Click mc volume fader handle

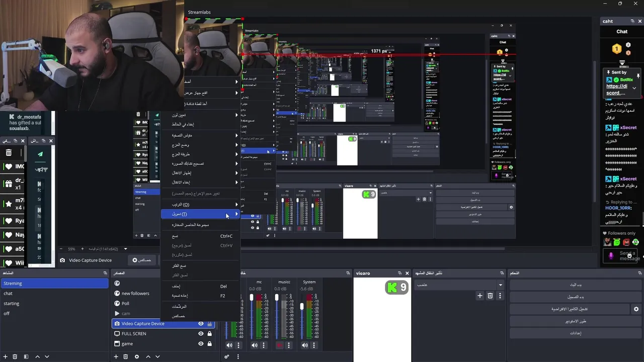(252, 298)
